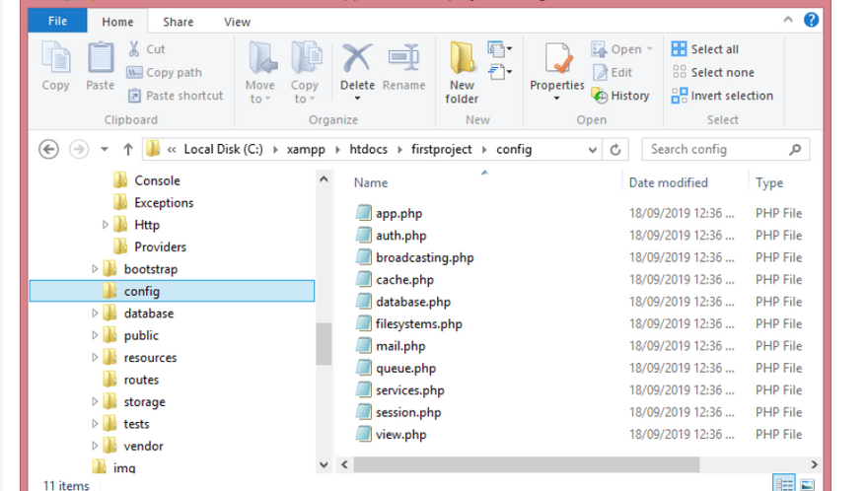Click the Help question mark icon
868x491 pixels.
click(811, 20)
